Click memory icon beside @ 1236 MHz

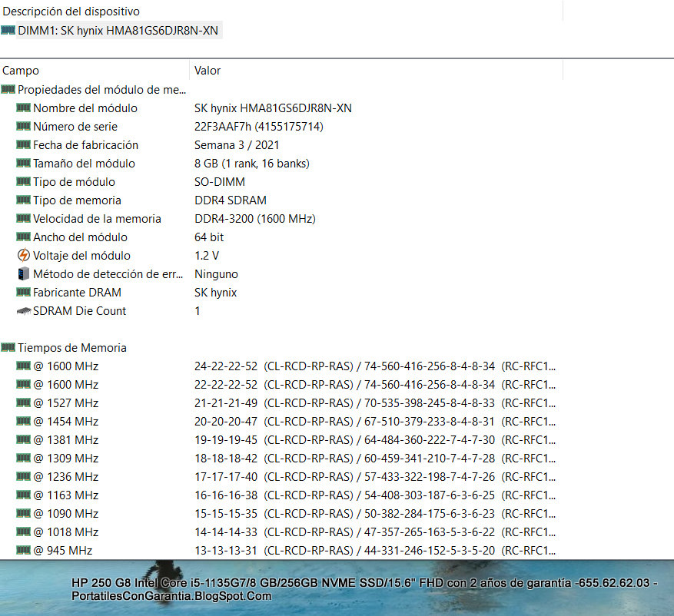23,476
